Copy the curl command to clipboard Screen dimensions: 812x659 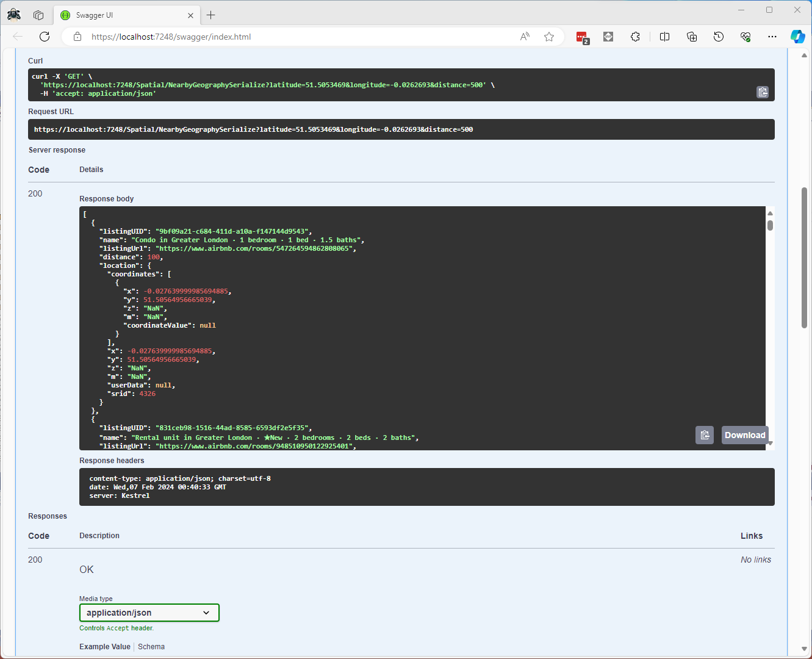click(x=762, y=92)
